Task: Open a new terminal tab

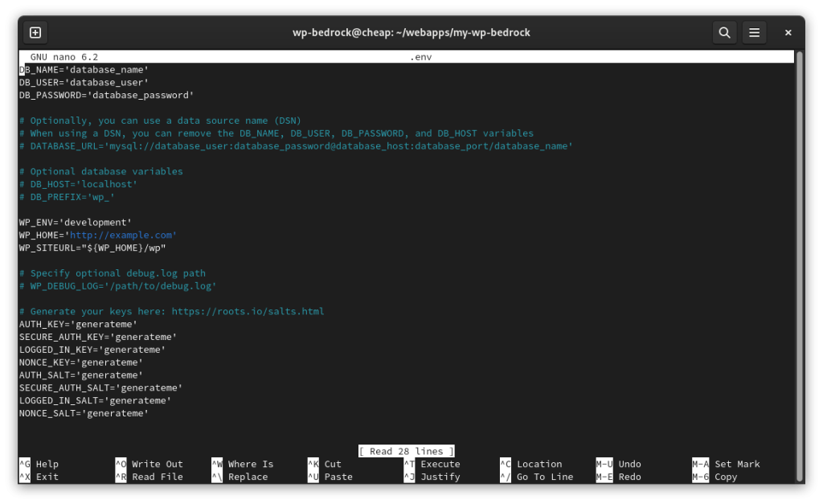Action: (x=35, y=32)
